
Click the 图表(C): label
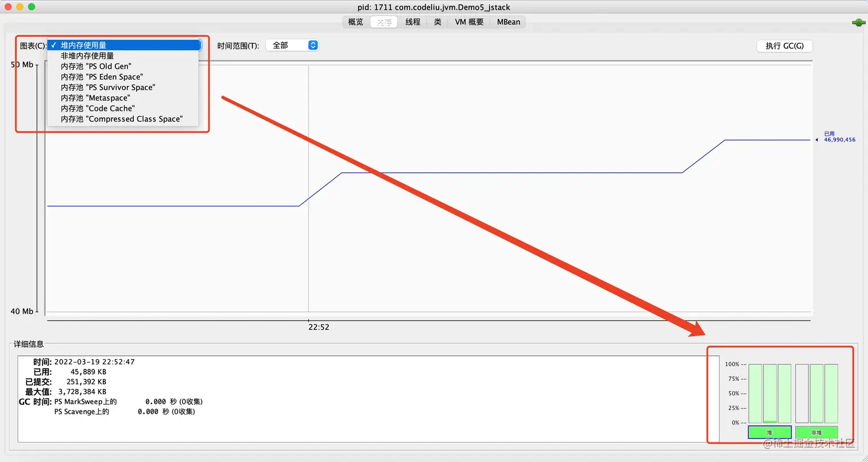[33, 46]
